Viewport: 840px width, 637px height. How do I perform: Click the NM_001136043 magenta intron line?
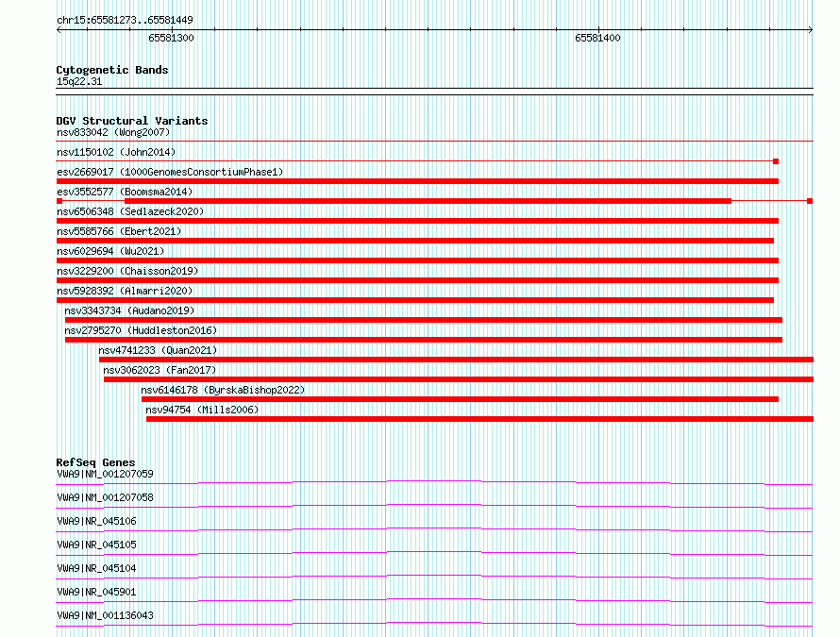pos(434,624)
